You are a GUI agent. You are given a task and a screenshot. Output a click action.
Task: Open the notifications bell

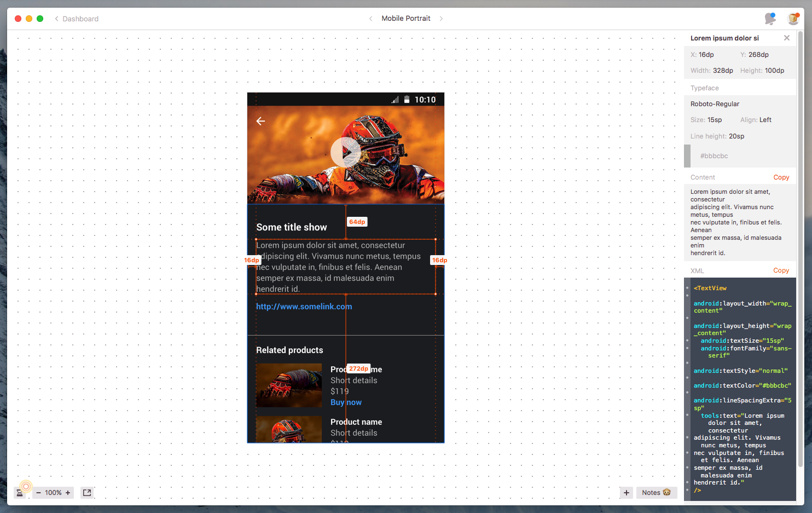point(770,19)
